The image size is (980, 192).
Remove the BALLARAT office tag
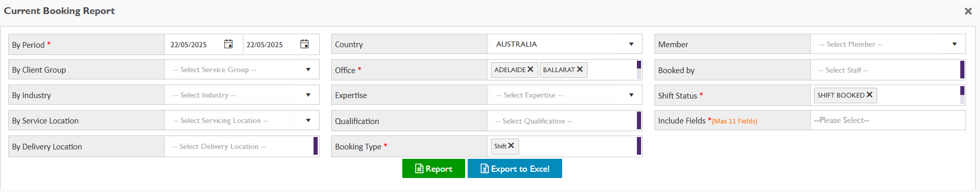tap(580, 69)
